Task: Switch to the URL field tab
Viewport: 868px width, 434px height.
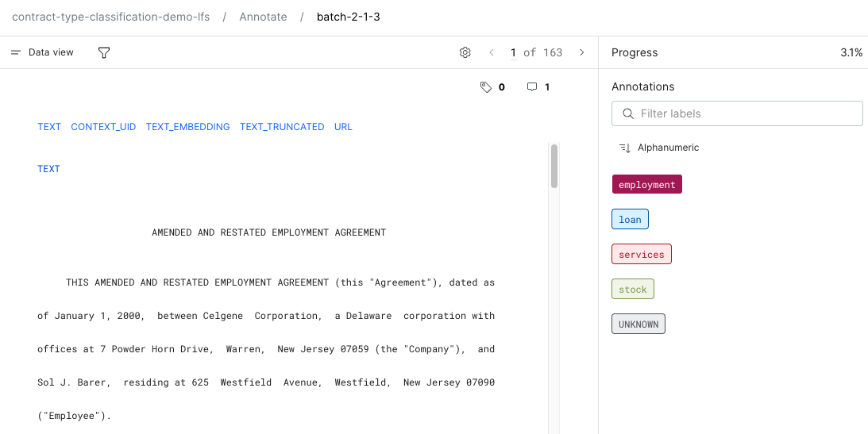Action: tap(343, 127)
